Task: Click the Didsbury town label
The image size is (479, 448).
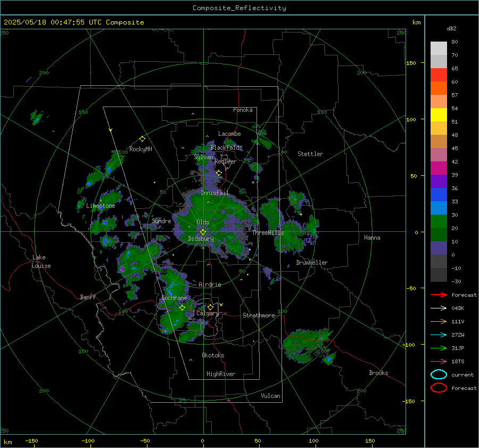Action: pos(201,239)
